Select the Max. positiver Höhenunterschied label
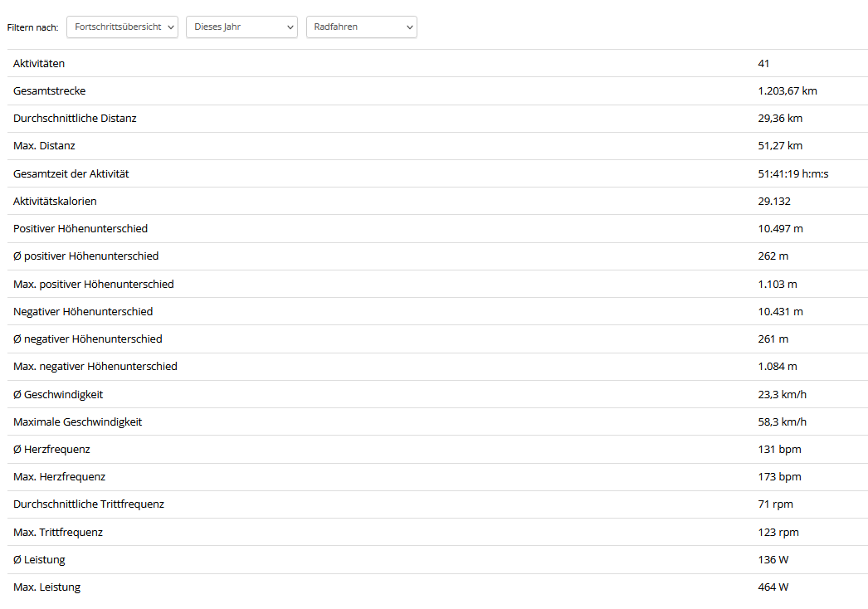The image size is (868, 609). pyautogui.click(x=94, y=284)
